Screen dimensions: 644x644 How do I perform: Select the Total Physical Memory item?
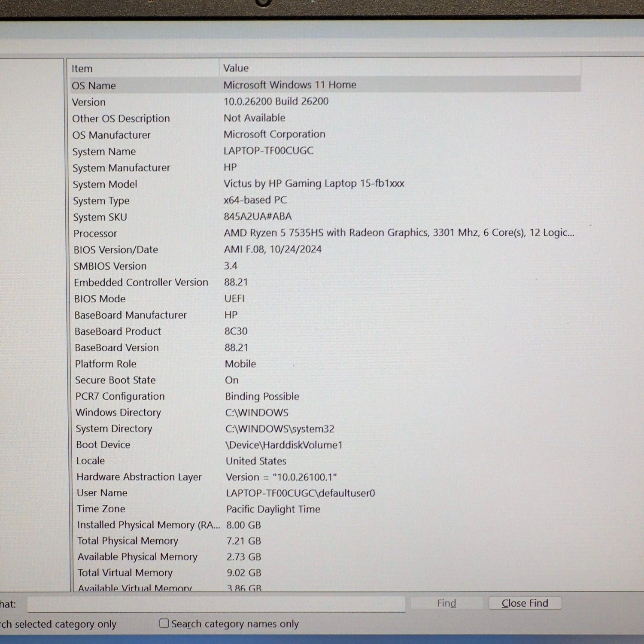tap(128, 541)
